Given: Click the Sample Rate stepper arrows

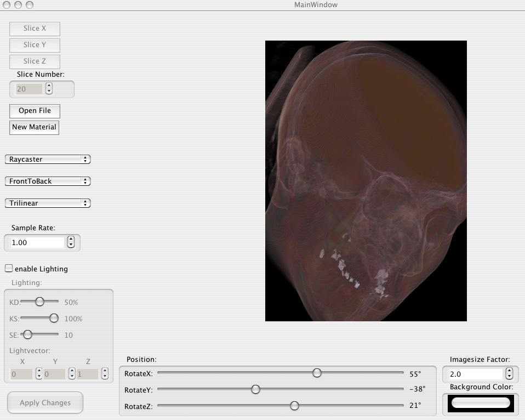Looking at the screenshot, I should 71,242.
